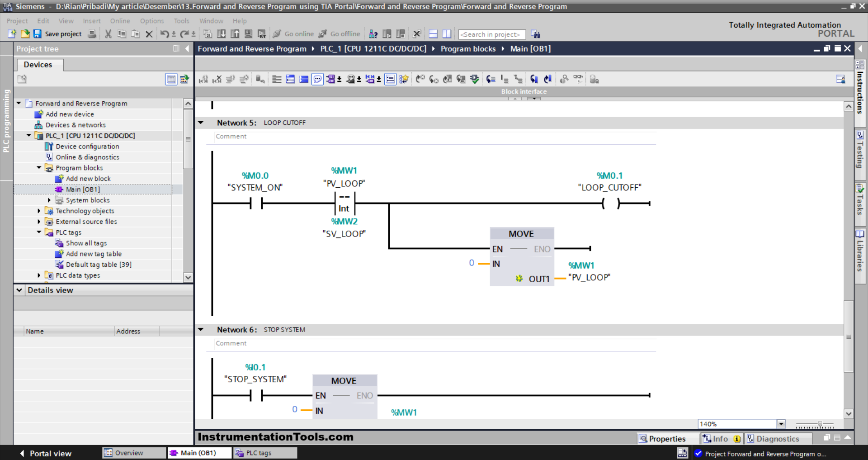This screenshot has height=460, width=868.
Task: Click the Delete network icon in editor toolbar
Action: 217,79
